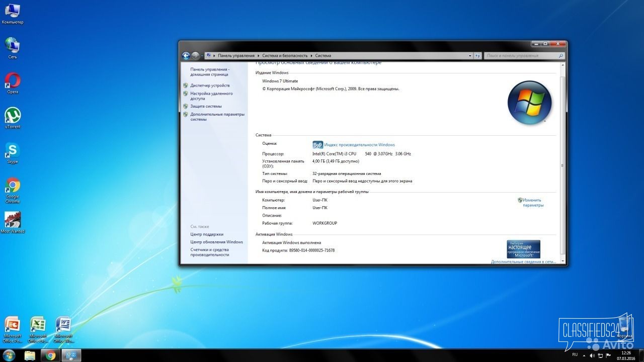Open the Сеть desktop icon
Screen dimensions: 644x362
click(x=13, y=48)
